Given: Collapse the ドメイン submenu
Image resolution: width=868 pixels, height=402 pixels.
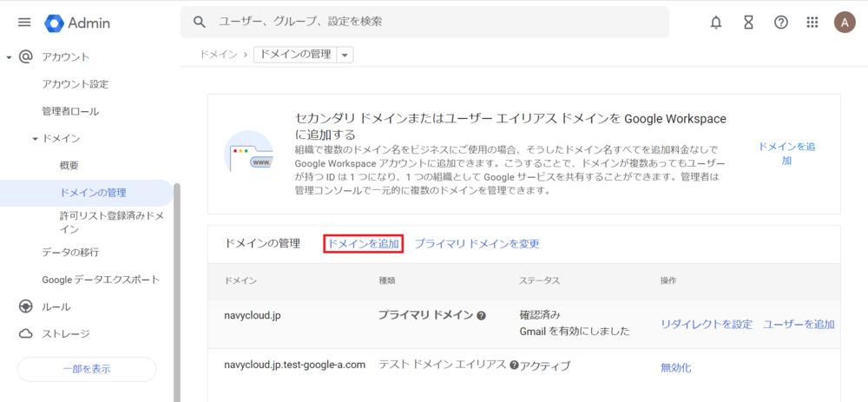Looking at the screenshot, I should pyautogui.click(x=36, y=139).
